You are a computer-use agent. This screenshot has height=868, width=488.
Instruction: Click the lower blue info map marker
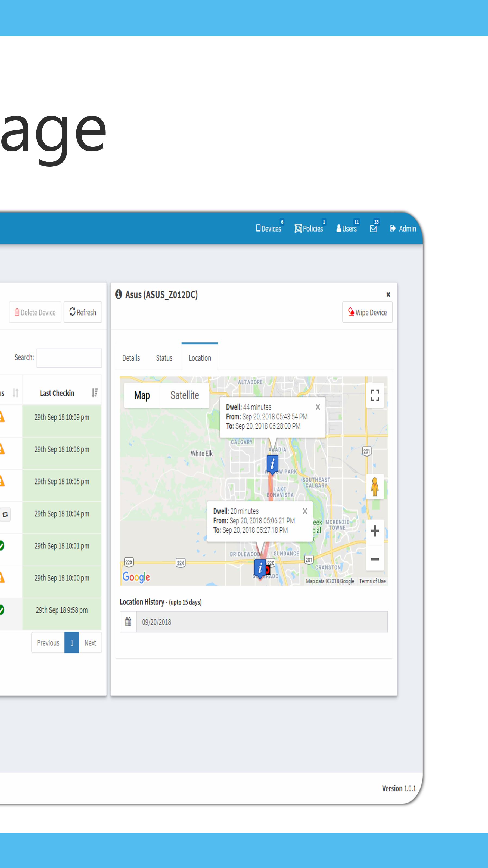pos(260,569)
